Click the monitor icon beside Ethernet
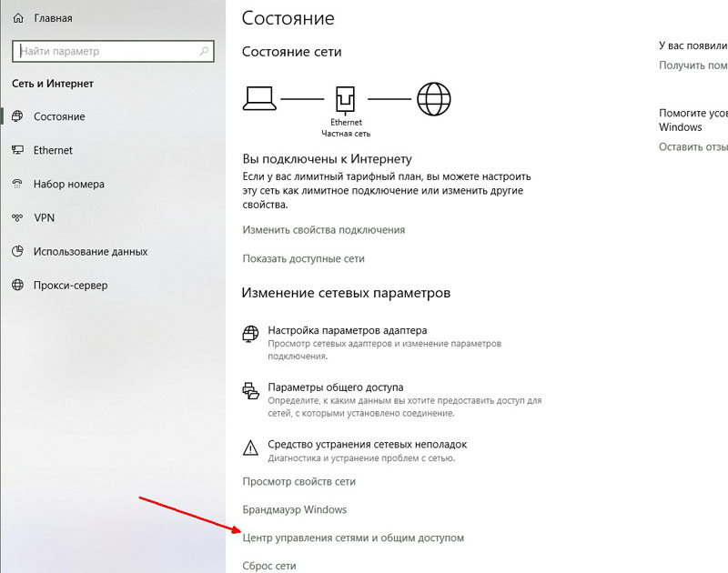This screenshot has width=728, height=573. 17,150
